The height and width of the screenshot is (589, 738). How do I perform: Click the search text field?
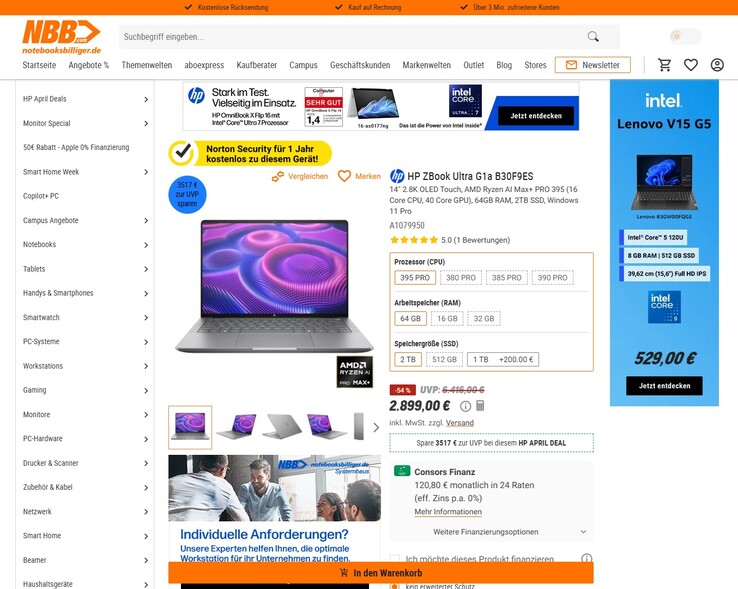[351, 37]
